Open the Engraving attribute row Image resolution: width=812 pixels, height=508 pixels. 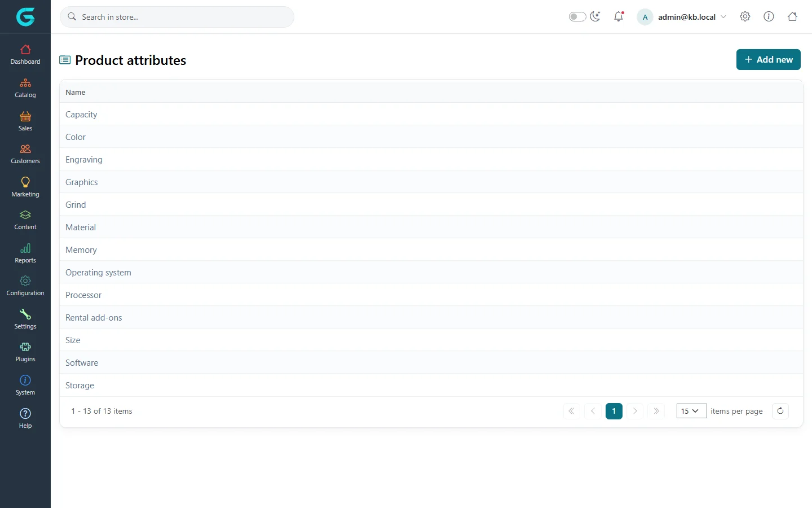point(431,159)
